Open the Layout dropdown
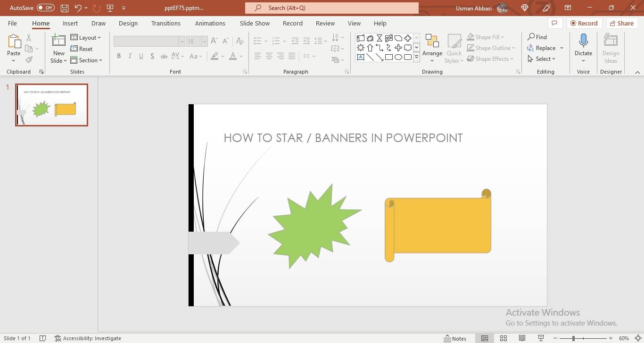Viewport: 644px width, 343px height. click(x=85, y=37)
